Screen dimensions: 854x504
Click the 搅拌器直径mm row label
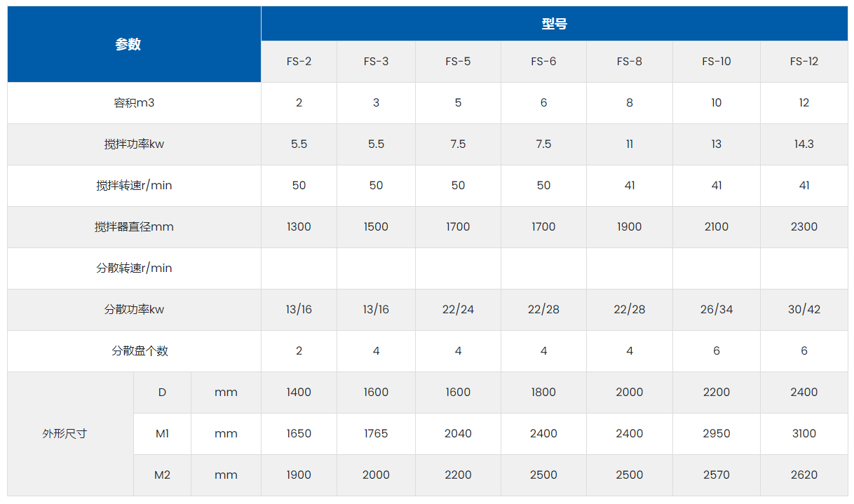[134, 227]
